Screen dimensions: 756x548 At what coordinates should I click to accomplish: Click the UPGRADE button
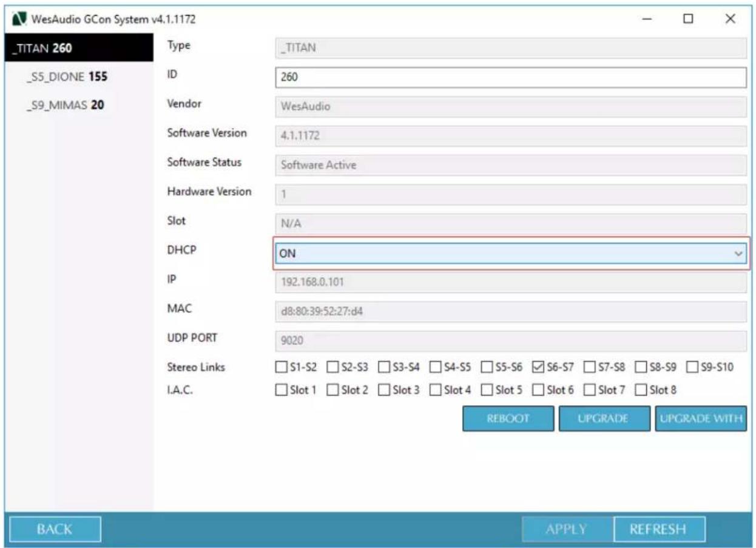pos(604,419)
